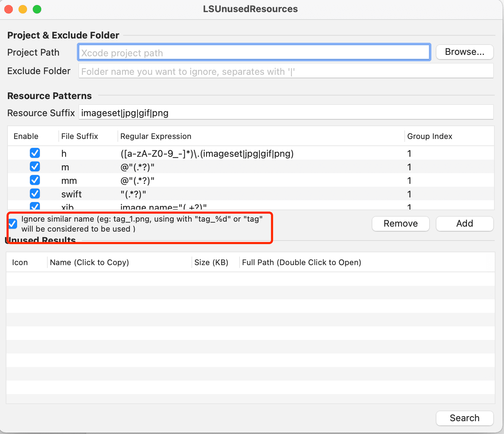Screen dimensions: 504x434
Task: Click the Full Path column header
Action: click(301, 263)
